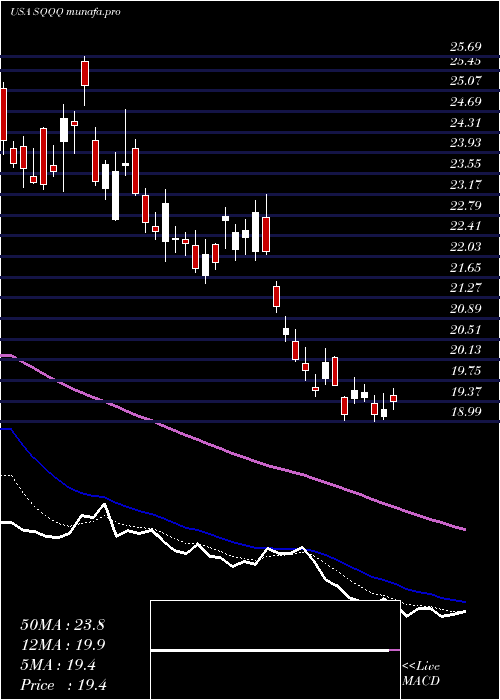Image resolution: width=500 pixels, height=700 pixels.
Task: Click the 20.51 price label
Action: [x=465, y=330]
